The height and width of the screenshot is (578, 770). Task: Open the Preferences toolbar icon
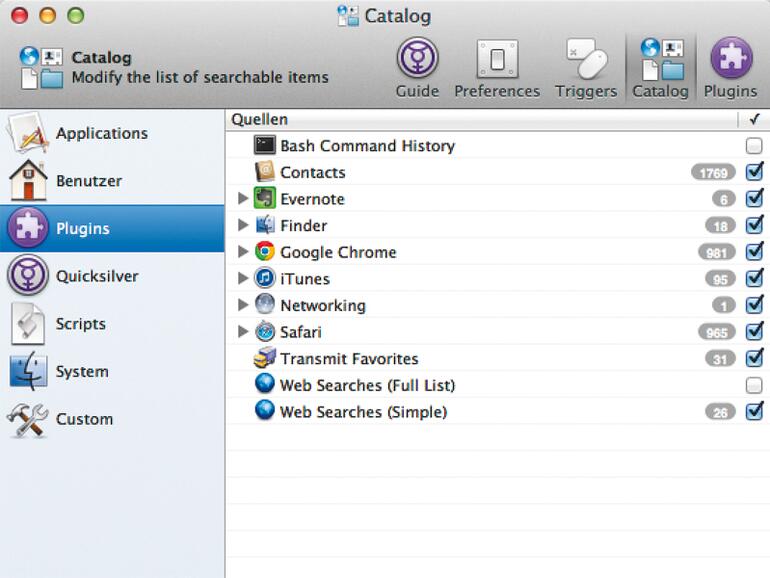pyautogui.click(x=497, y=60)
